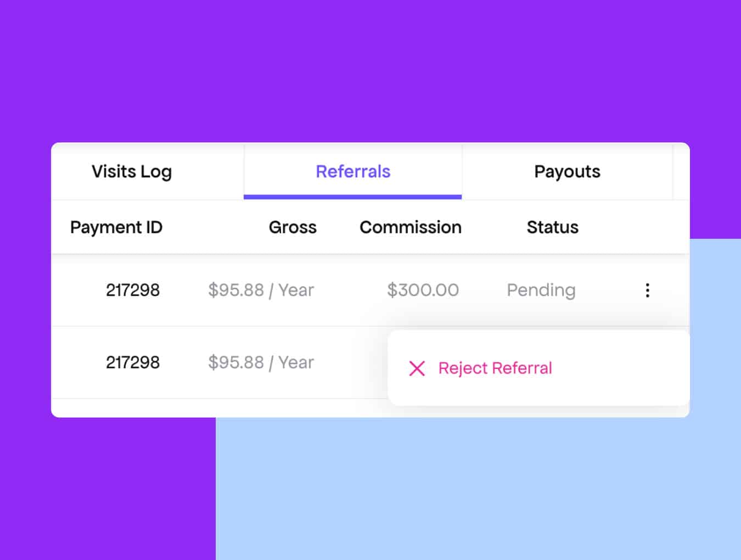Select first row's $95.88 / Year gross value
The height and width of the screenshot is (560, 741).
click(261, 290)
